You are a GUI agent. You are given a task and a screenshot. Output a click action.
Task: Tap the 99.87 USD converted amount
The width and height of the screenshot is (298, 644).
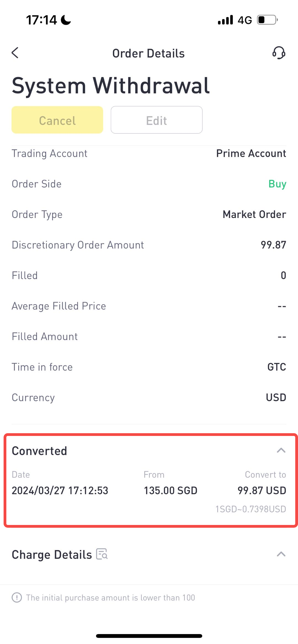(262, 491)
